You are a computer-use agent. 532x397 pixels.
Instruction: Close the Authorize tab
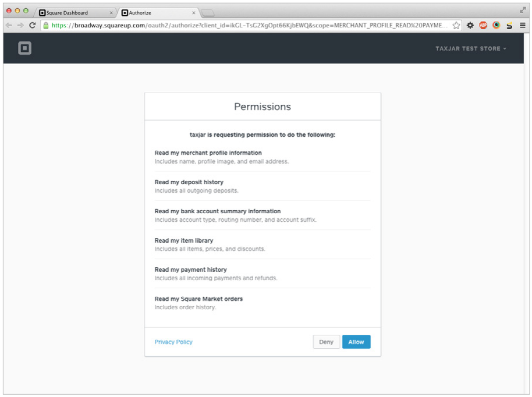coord(194,13)
